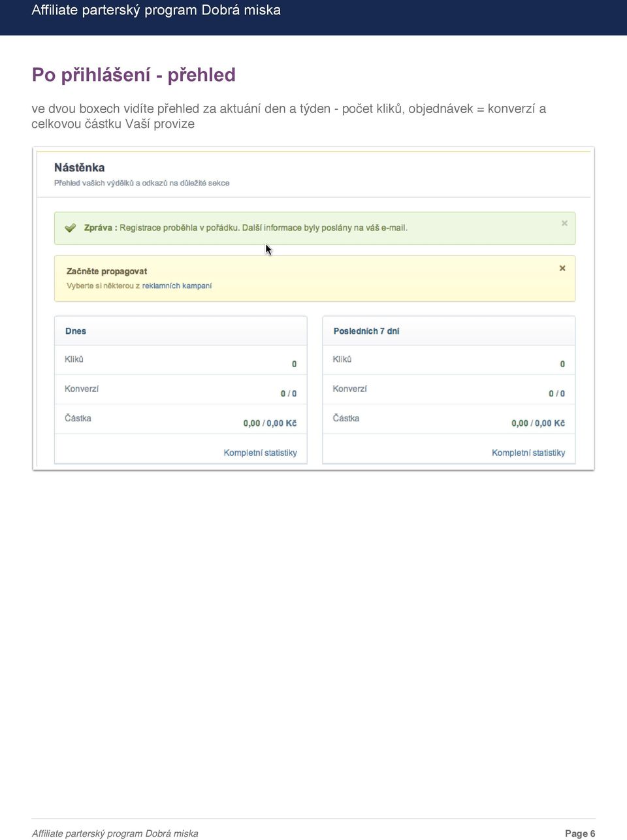The width and height of the screenshot is (627, 840).
Task: Open Kompletní statistiky in Posledních 7 dní box
Action: click(x=528, y=453)
